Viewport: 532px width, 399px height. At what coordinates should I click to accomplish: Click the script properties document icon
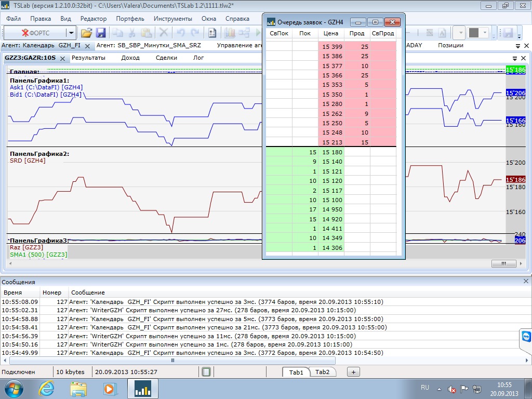[212, 33]
